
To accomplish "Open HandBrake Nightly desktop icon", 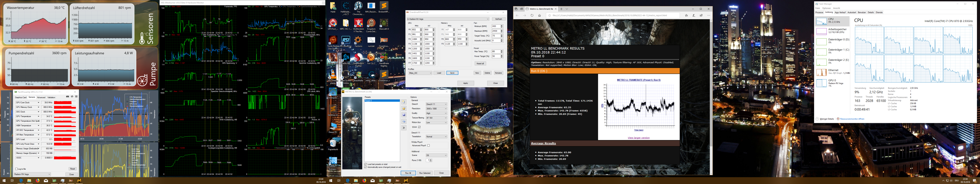I will click(384, 60).
